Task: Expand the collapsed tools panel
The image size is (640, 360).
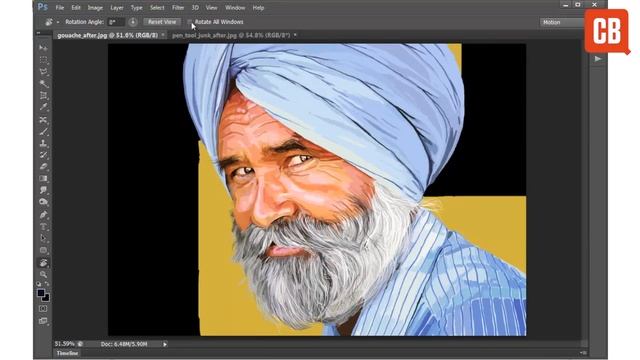Action: pos(38,33)
